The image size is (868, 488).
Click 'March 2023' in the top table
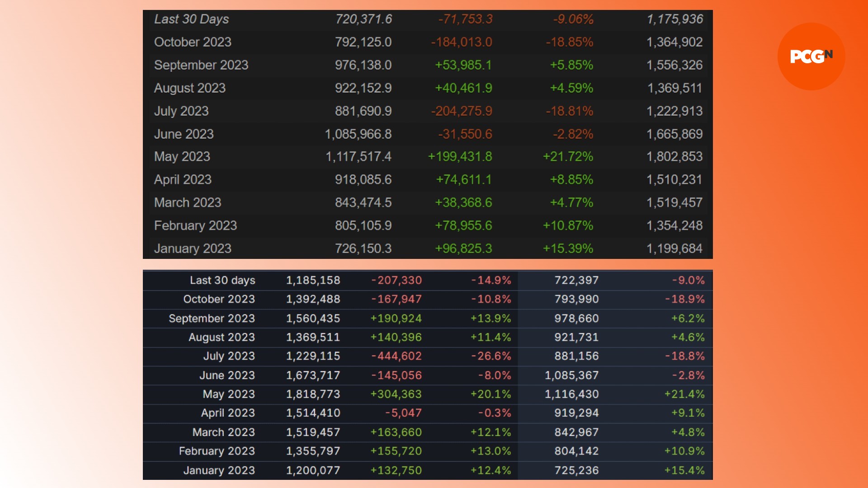(188, 202)
